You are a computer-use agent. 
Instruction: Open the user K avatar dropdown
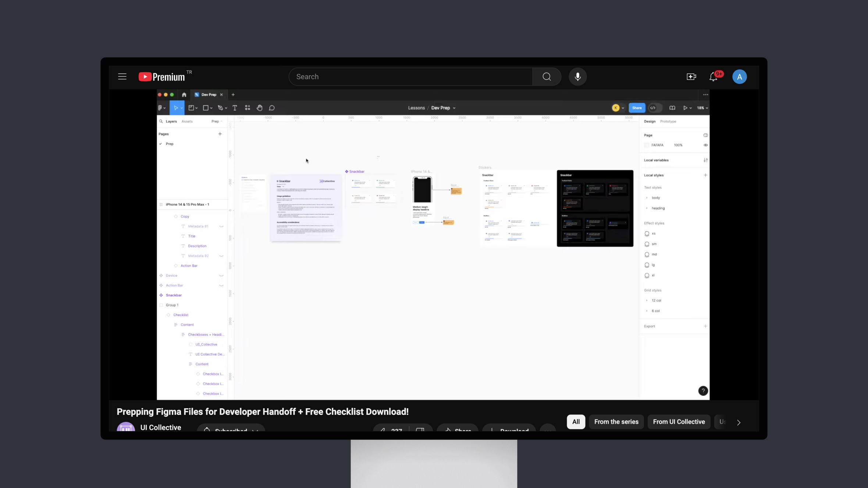pos(618,108)
